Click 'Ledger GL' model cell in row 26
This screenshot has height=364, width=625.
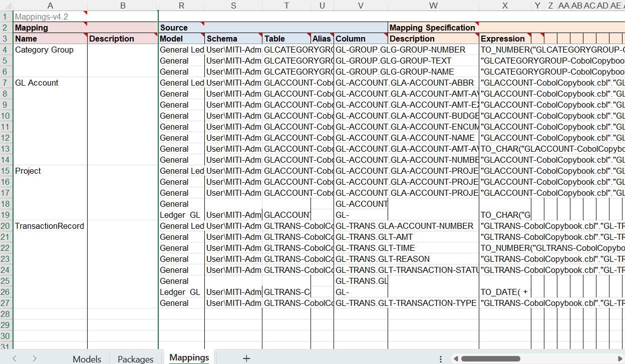point(181,292)
